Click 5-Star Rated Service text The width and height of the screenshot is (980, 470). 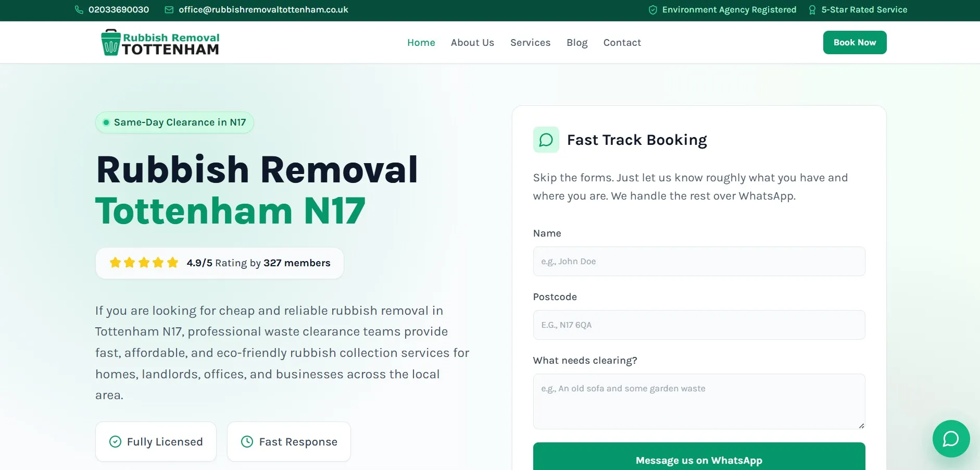(x=864, y=10)
